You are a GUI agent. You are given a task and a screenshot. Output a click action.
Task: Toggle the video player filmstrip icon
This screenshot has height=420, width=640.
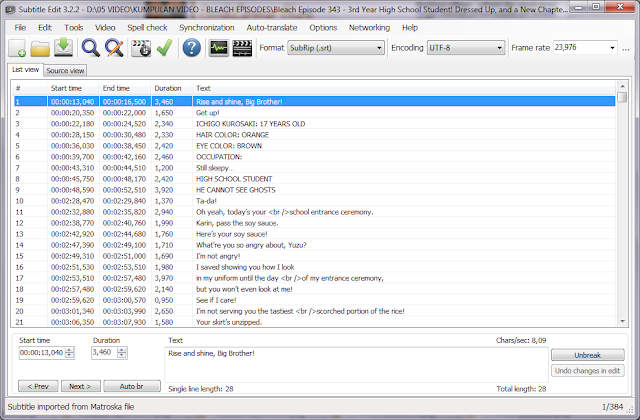tap(242, 48)
